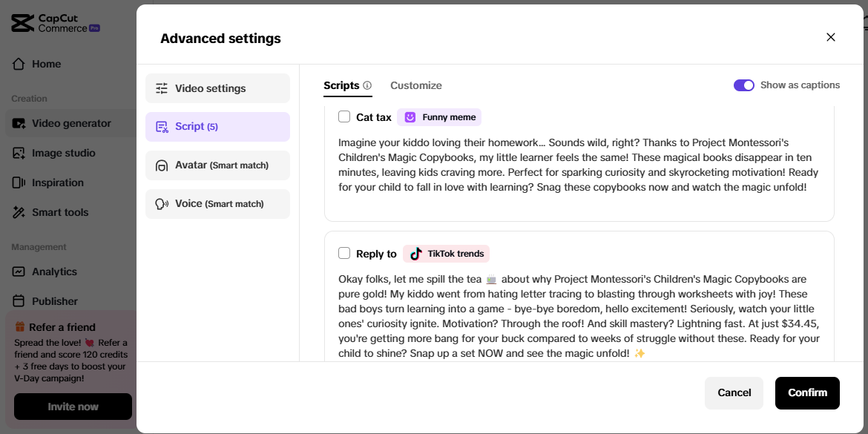Toggle the Show as captions switch
Screen dimensions: 868x434
pos(744,85)
